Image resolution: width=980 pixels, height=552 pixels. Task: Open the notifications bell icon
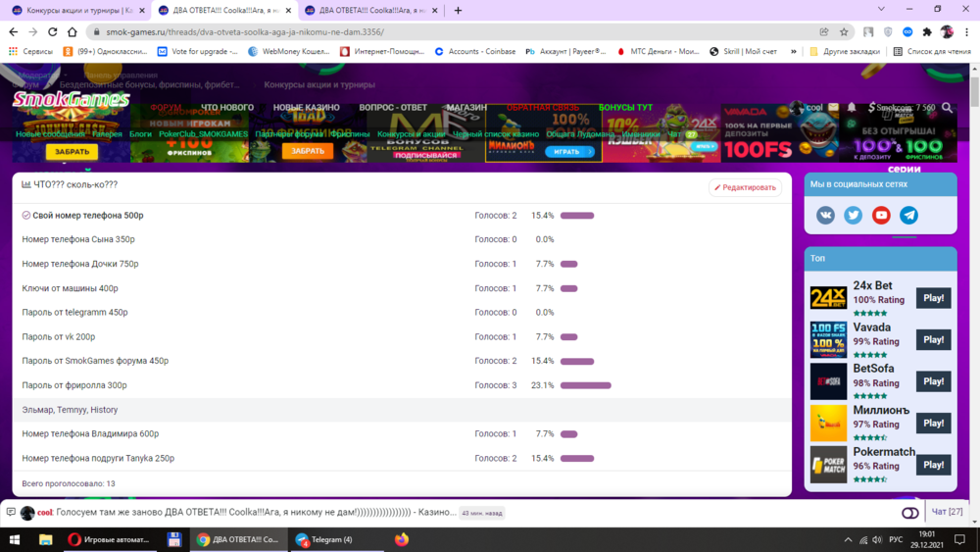852,108
